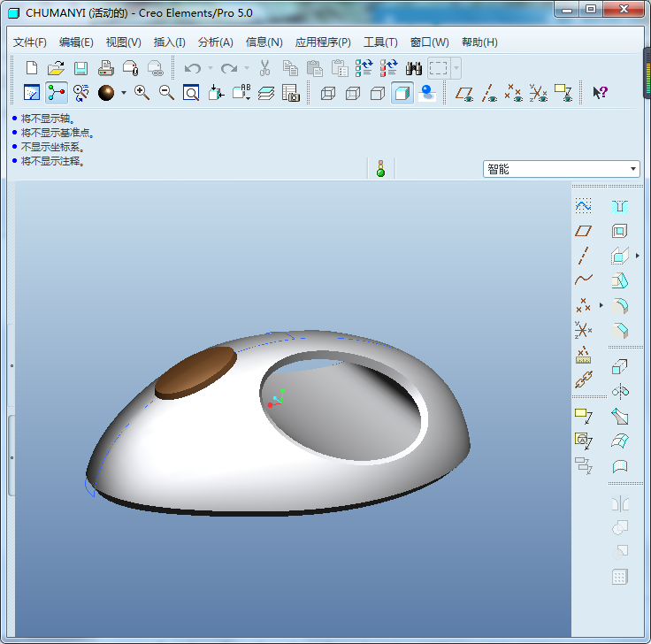Copy the selected item

click(x=290, y=68)
